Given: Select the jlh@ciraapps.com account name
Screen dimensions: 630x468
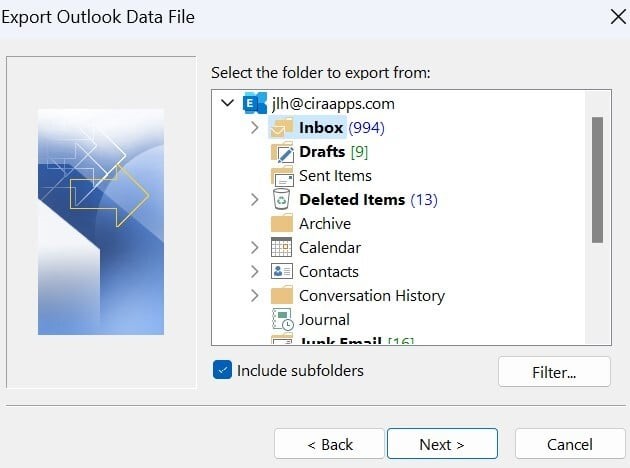Looking at the screenshot, I should 333,104.
